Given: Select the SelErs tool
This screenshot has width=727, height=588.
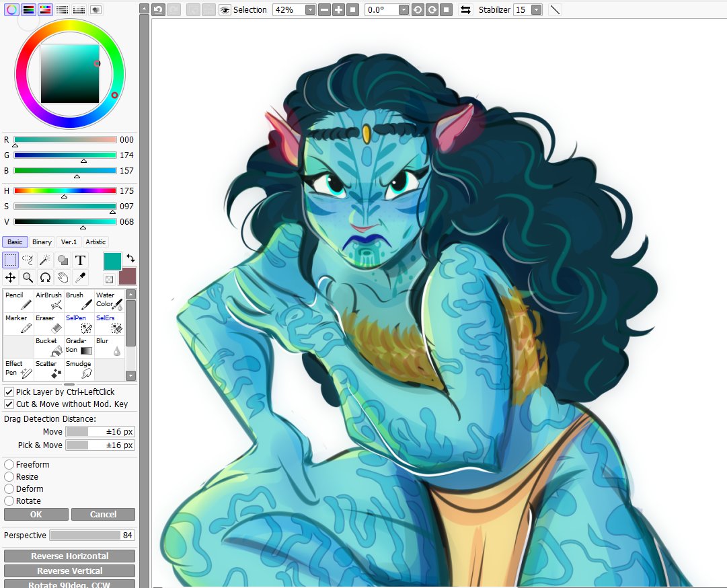Looking at the screenshot, I should tap(110, 324).
